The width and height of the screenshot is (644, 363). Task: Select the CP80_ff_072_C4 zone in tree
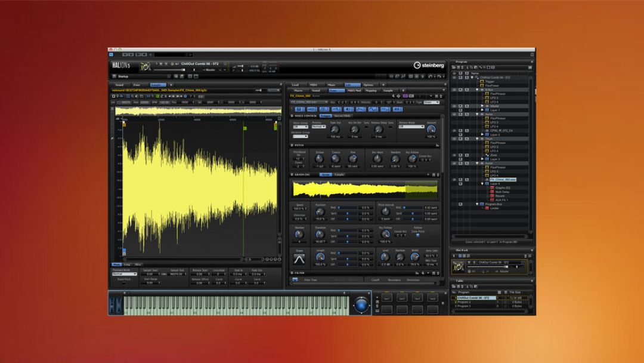(x=501, y=131)
